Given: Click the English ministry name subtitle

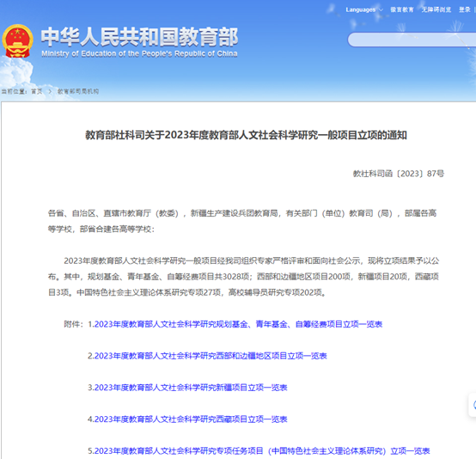Looking at the screenshot, I should (139, 54).
